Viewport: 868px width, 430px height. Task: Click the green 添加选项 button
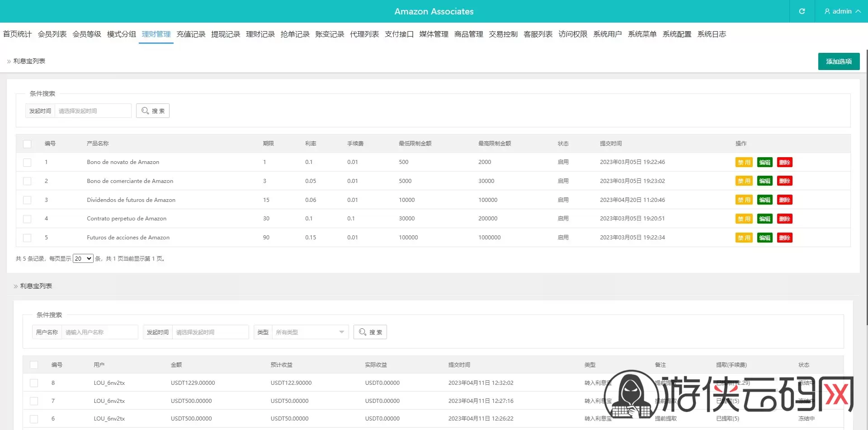839,61
